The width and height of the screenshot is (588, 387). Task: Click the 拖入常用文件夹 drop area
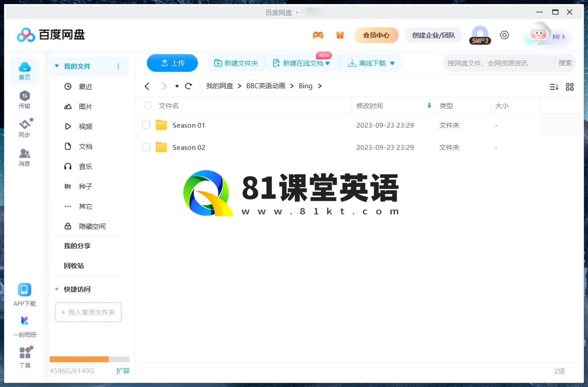tap(88, 312)
